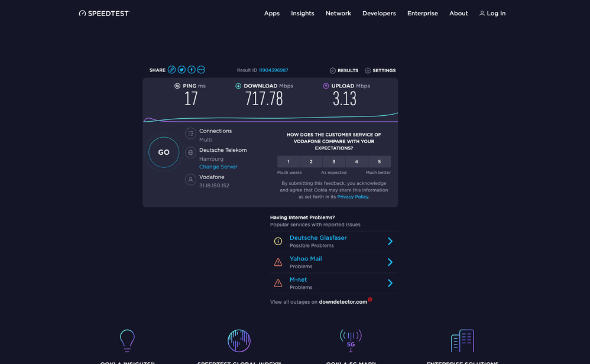This screenshot has width=590, height=364.
Task: Click ping value 17
Action: coord(191,99)
